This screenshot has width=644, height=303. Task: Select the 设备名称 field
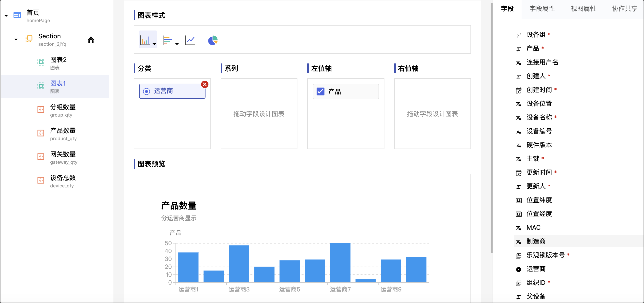coord(539,117)
